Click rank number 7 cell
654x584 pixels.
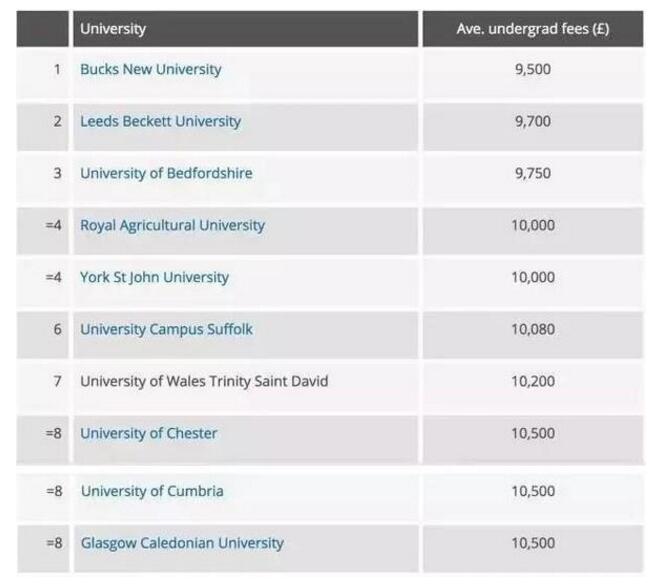tap(57, 382)
